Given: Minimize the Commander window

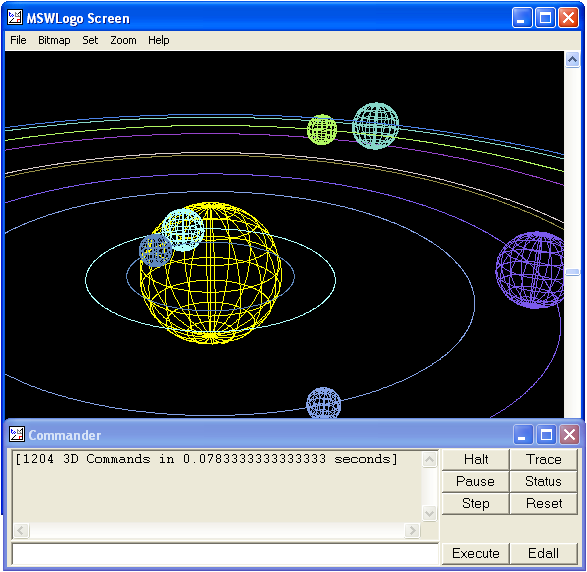Looking at the screenshot, I should (x=523, y=435).
